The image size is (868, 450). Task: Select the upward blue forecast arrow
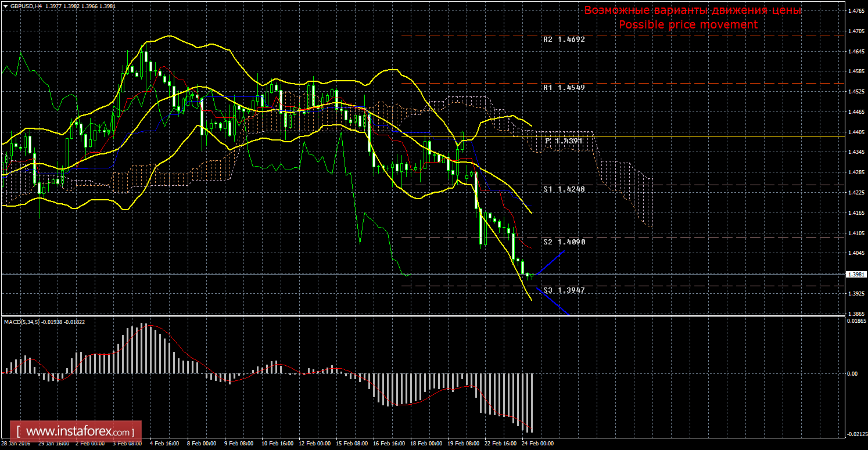pos(550,263)
